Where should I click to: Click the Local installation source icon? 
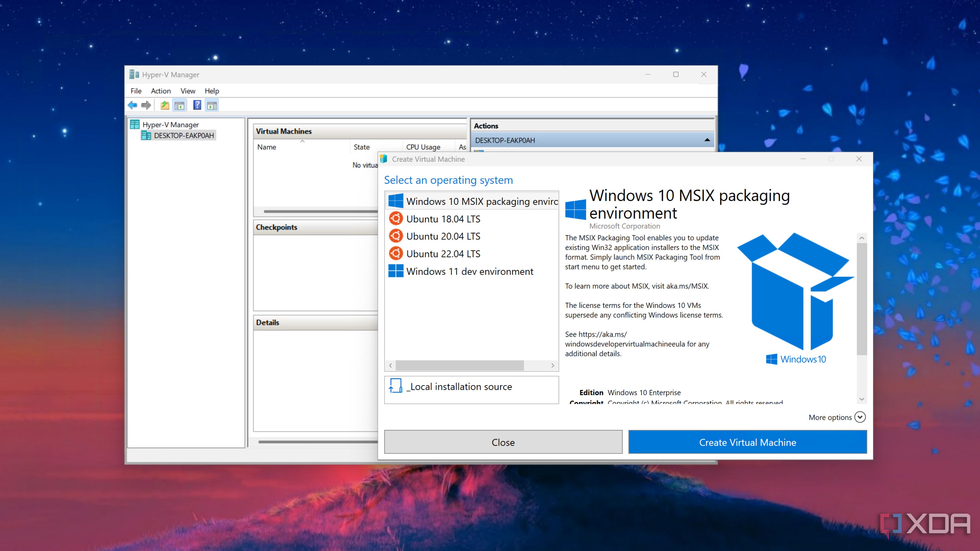click(396, 386)
